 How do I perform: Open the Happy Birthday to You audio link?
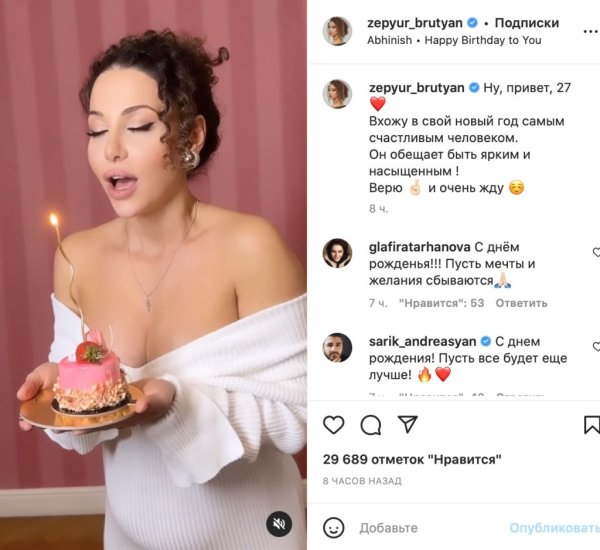[x=483, y=40]
